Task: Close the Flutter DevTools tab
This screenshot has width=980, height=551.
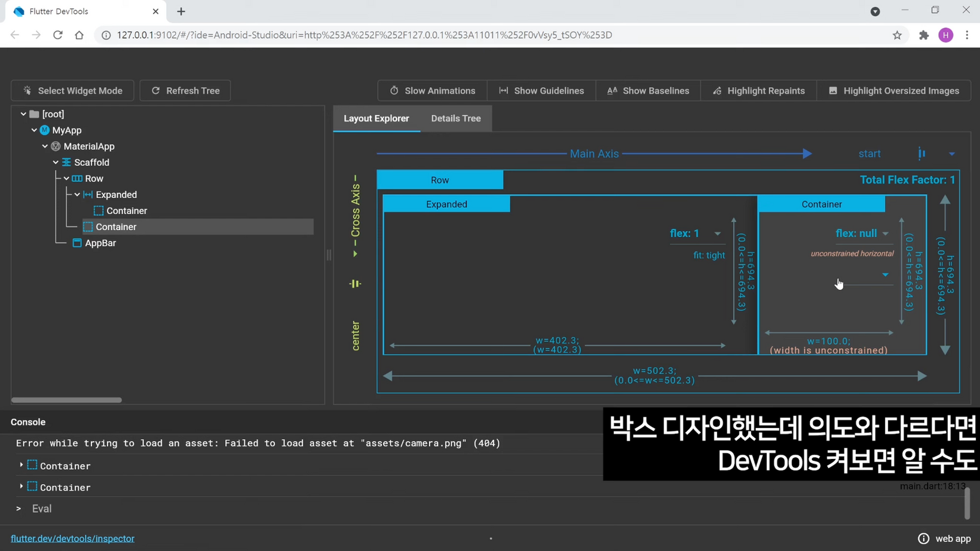Action: point(155,11)
